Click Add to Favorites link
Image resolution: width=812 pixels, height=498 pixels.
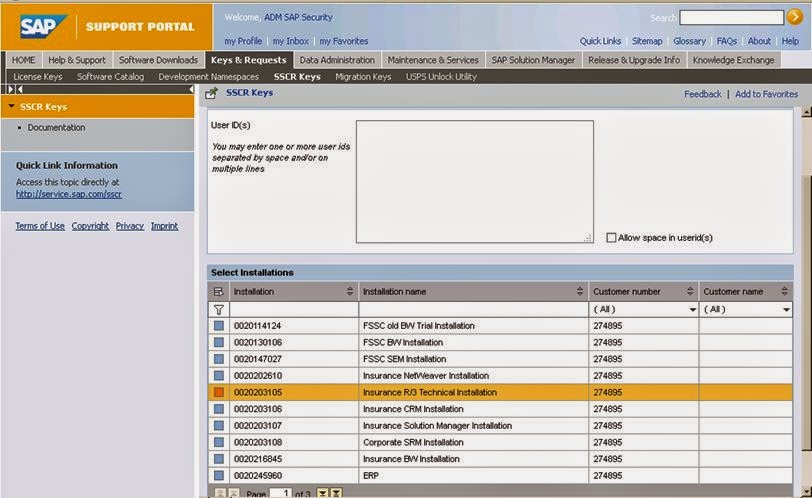click(x=766, y=94)
